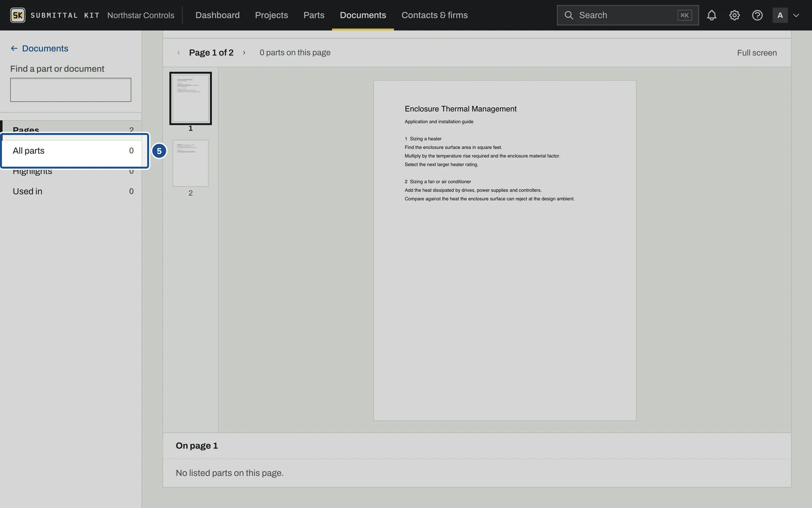The height and width of the screenshot is (508, 812).
Task: Select page 1 thumbnail
Action: coord(190,98)
